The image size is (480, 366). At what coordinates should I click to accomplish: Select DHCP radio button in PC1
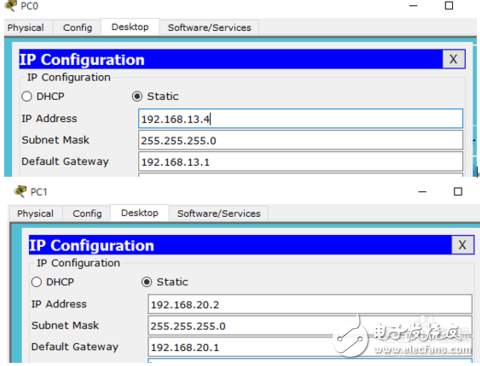[36, 282]
